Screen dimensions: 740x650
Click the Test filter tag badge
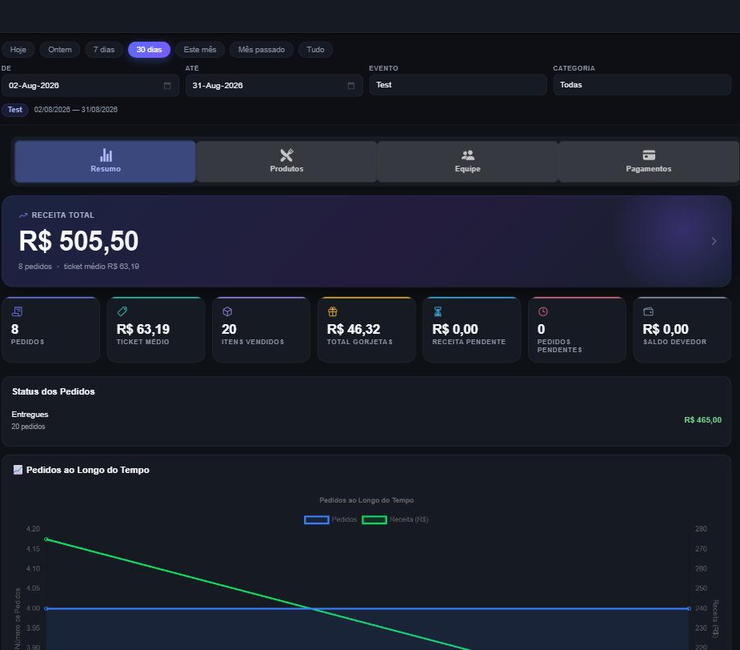tap(15, 110)
